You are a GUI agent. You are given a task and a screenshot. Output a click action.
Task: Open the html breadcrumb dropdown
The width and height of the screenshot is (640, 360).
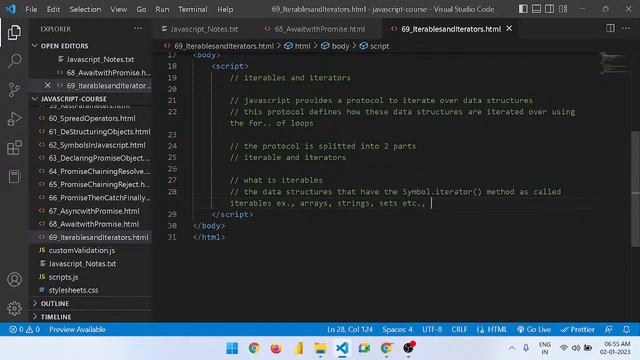(x=298, y=46)
